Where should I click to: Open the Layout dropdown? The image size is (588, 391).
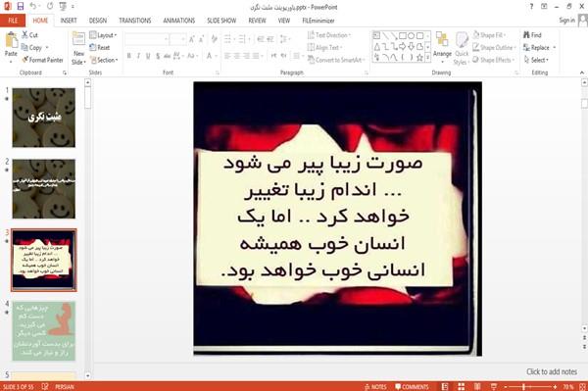(103, 35)
